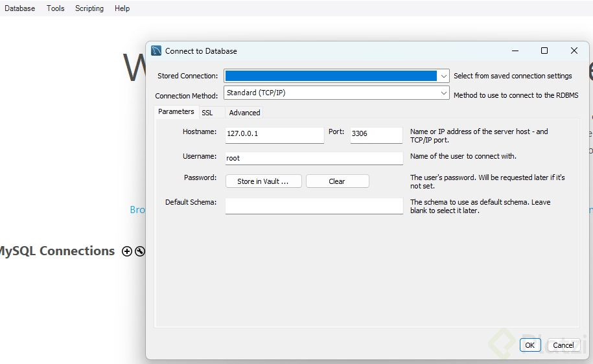This screenshot has height=364, width=593.
Task: Open the Scripting menu
Action: click(89, 8)
